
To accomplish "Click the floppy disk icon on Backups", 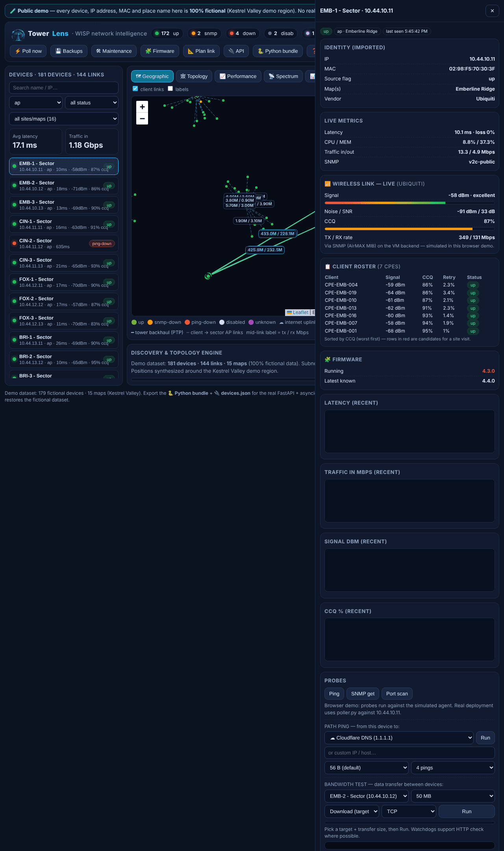I will tap(58, 51).
